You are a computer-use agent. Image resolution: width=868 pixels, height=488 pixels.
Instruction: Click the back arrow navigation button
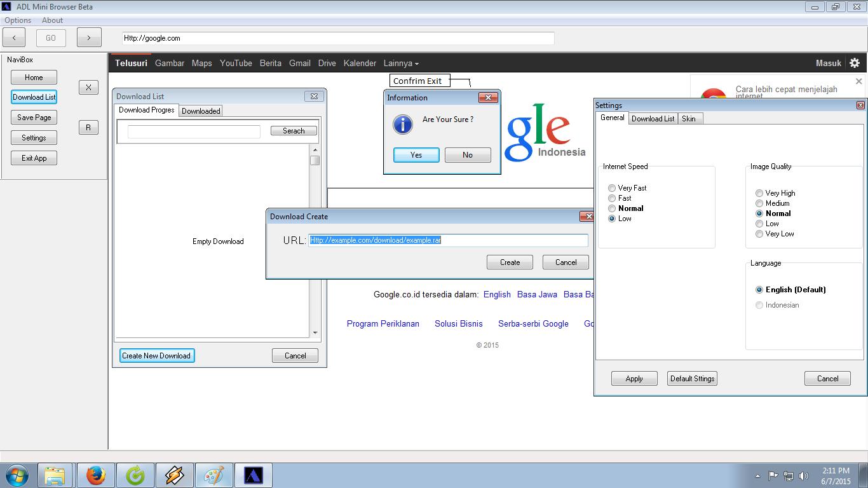[x=14, y=37]
